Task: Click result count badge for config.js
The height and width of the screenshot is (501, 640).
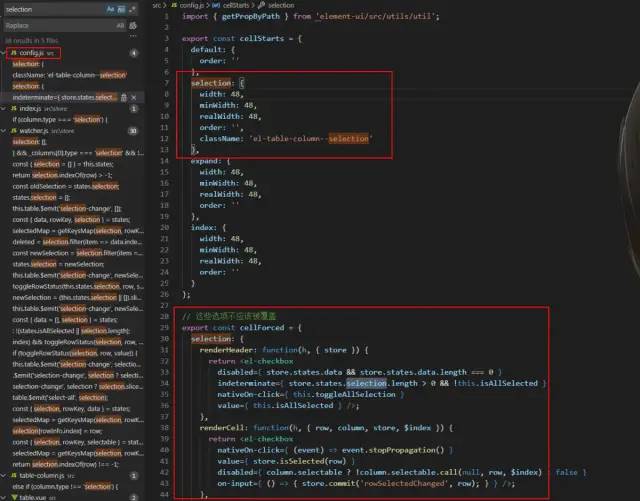Action: [134, 51]
